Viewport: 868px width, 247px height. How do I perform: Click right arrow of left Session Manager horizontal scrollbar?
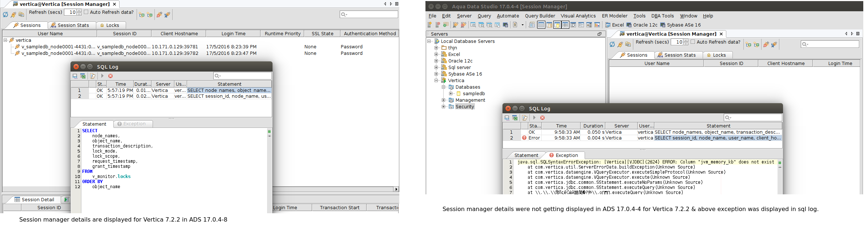click(x=396, y=189)
